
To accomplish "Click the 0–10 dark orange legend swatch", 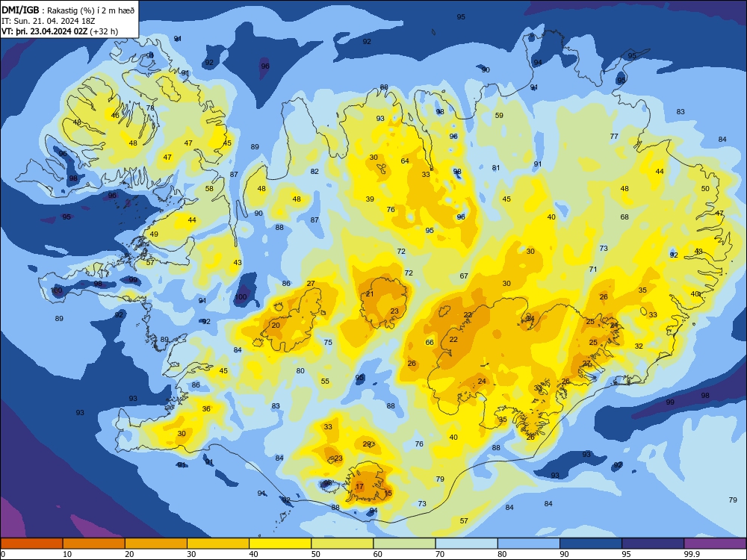I will 31,544.
